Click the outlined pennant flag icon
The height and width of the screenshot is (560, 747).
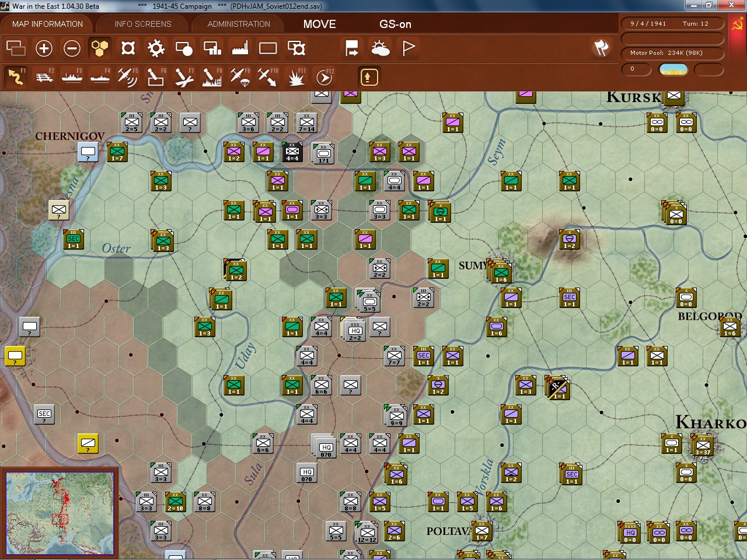[408, 48]
